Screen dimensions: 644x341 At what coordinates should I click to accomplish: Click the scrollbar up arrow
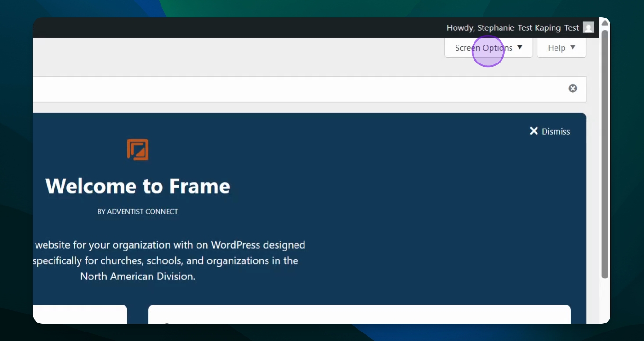pos(605,23)
